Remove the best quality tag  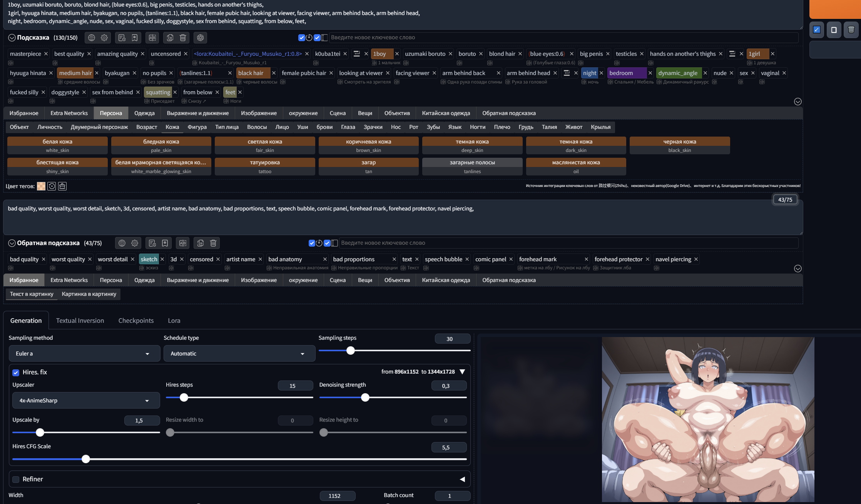tap(89, 54)
